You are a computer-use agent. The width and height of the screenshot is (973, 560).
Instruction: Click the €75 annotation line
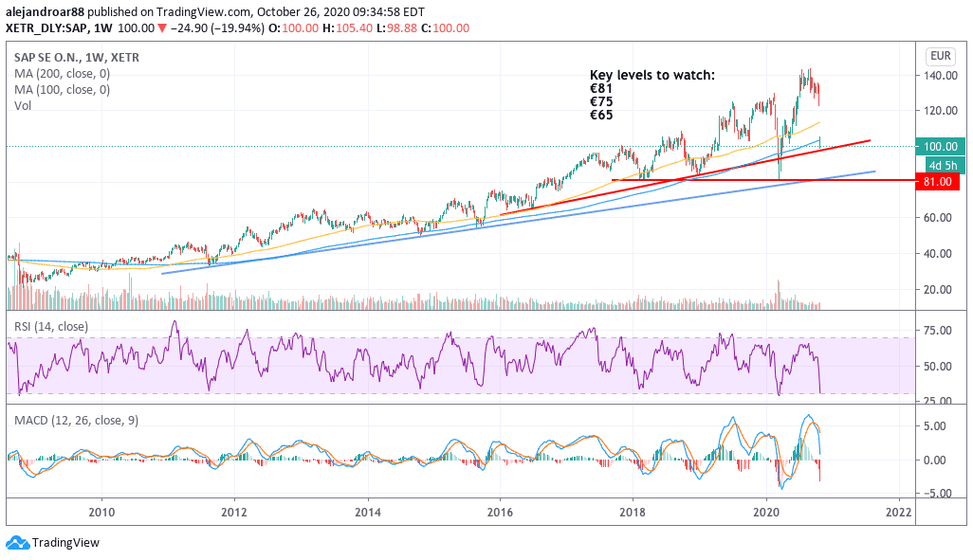click(600, 101)
